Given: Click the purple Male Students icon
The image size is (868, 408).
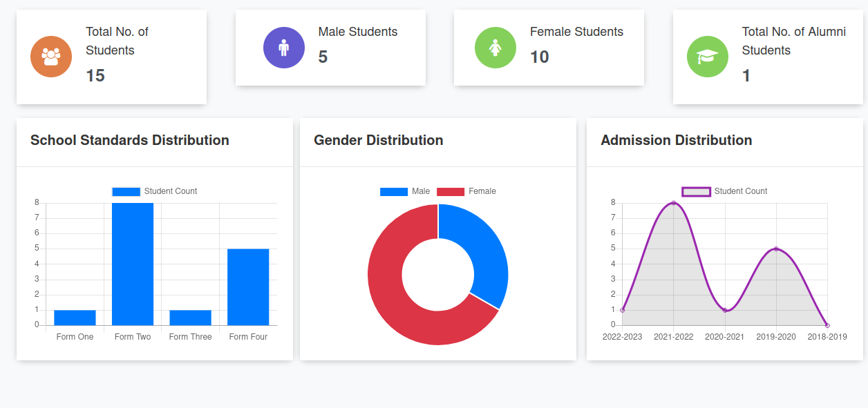Looking at the screenshot, I should [284, 47].
